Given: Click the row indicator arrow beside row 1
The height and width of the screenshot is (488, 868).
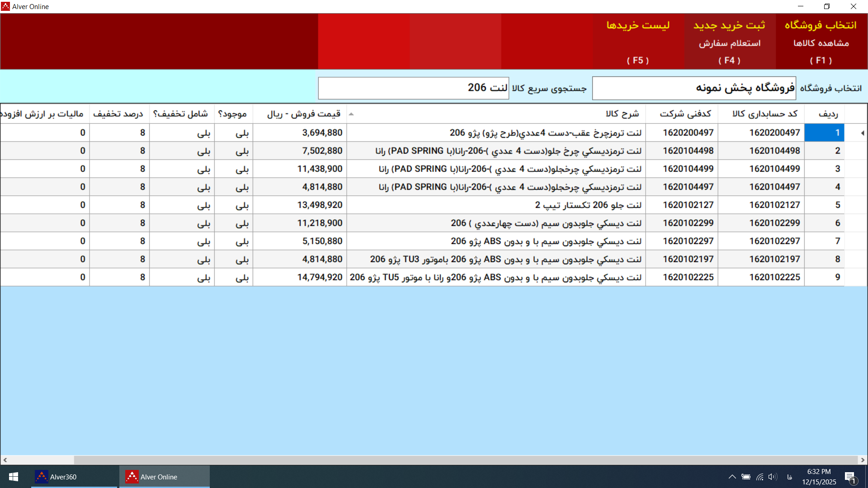Looking at the screenshot, I should click(862, 133).
